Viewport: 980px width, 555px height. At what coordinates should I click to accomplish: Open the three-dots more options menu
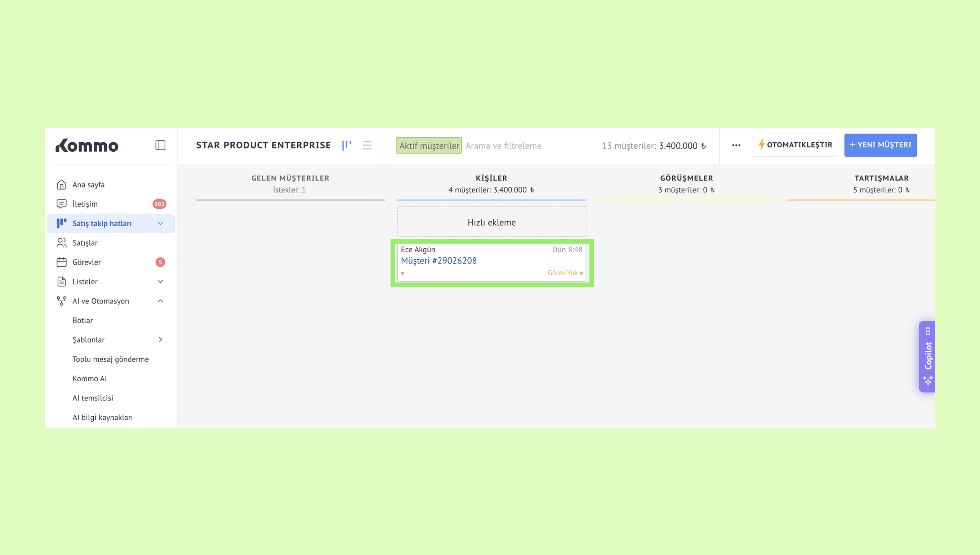click(x=736, y=145)
